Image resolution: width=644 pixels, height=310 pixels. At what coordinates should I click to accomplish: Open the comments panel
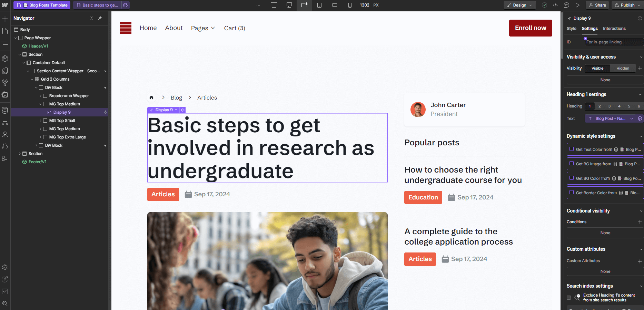point(566,5)
